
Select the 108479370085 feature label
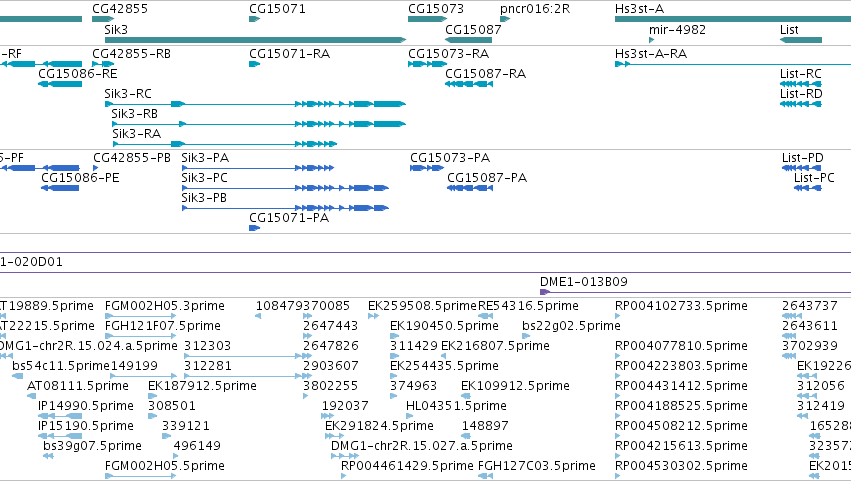[x=303, y=306]
